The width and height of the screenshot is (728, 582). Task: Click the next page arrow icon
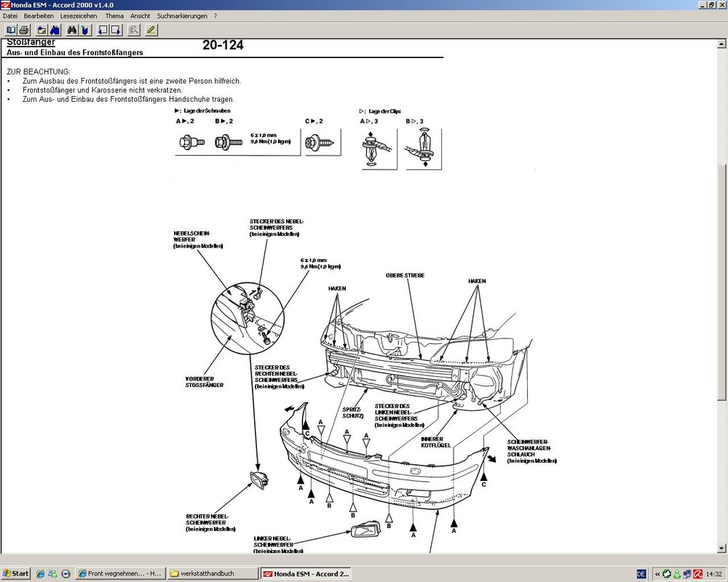[x=115, y=30]
